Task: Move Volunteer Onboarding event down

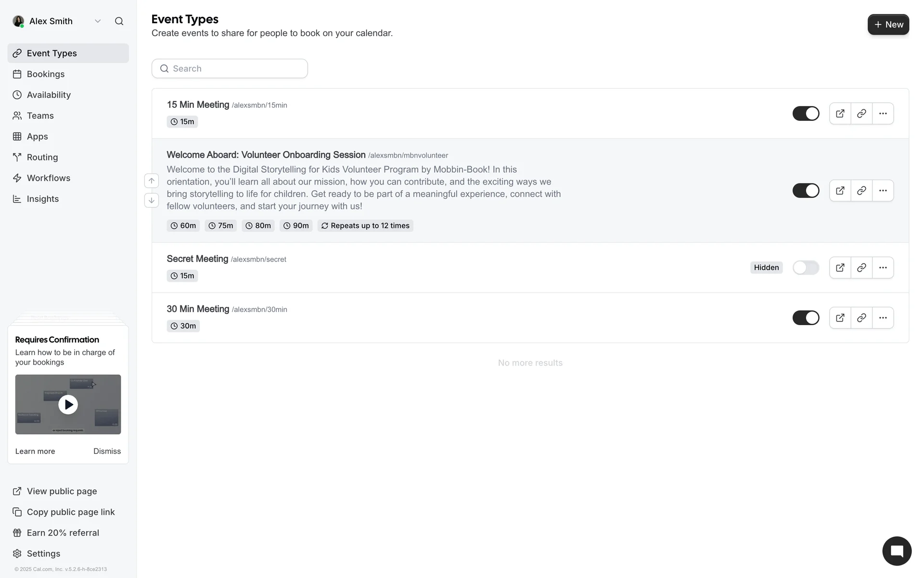Action: click(x=152, y=200)
